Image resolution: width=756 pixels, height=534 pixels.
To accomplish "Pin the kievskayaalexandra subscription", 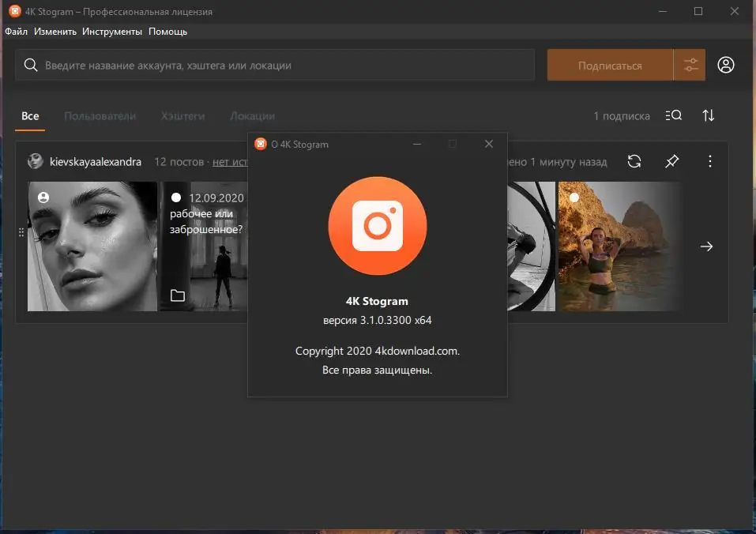I will point(671,161).
